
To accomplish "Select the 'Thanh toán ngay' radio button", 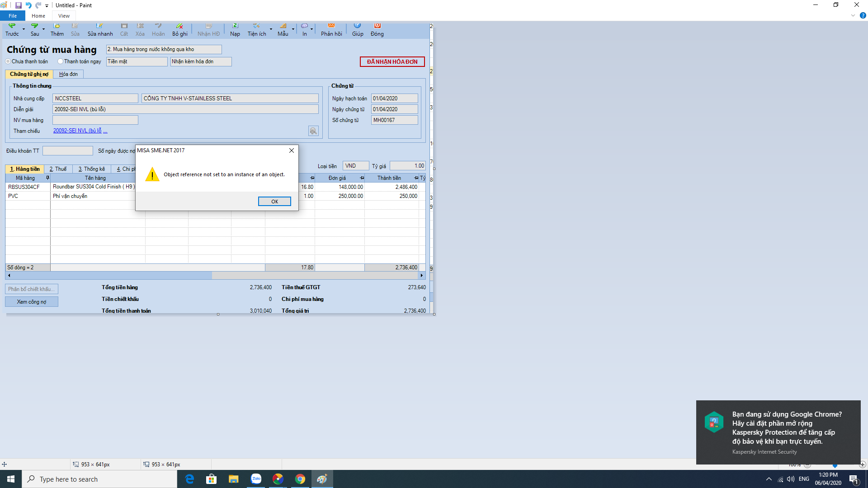I will coord(60,61).
